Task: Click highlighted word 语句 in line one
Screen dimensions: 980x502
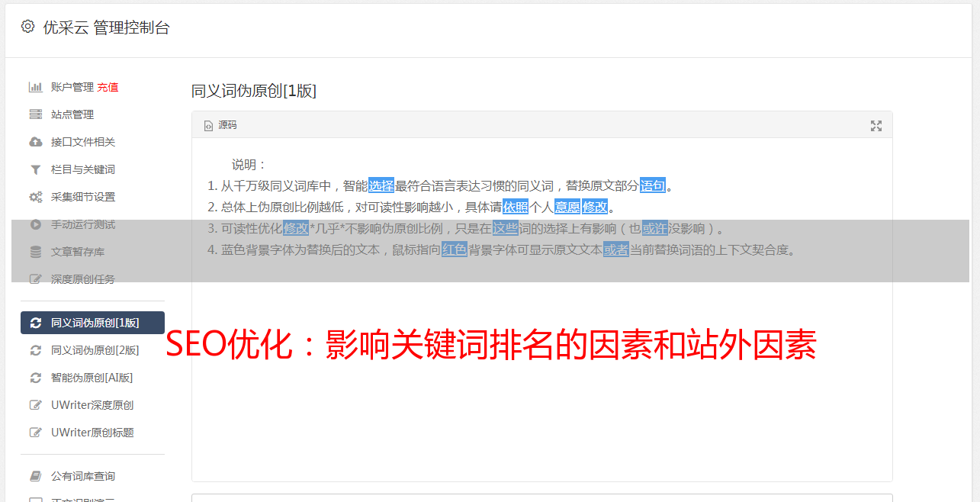Action: tap(653, 185)
